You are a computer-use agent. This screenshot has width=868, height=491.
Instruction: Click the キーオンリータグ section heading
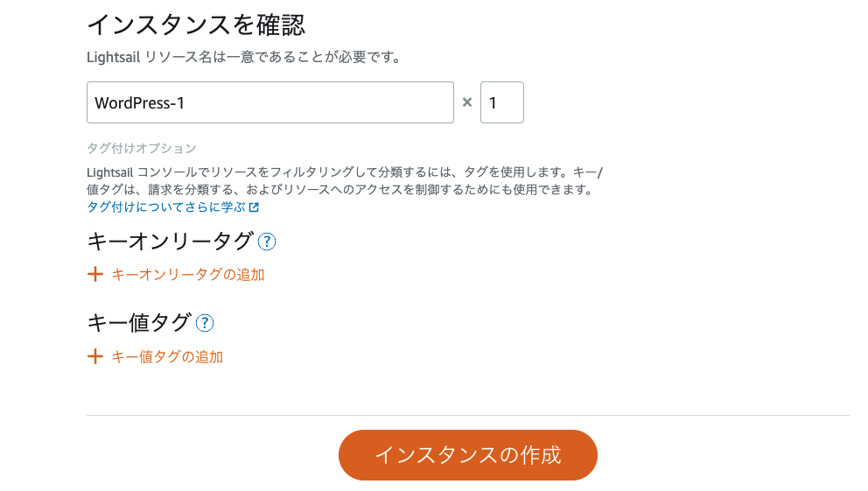(x=171, y=242)
